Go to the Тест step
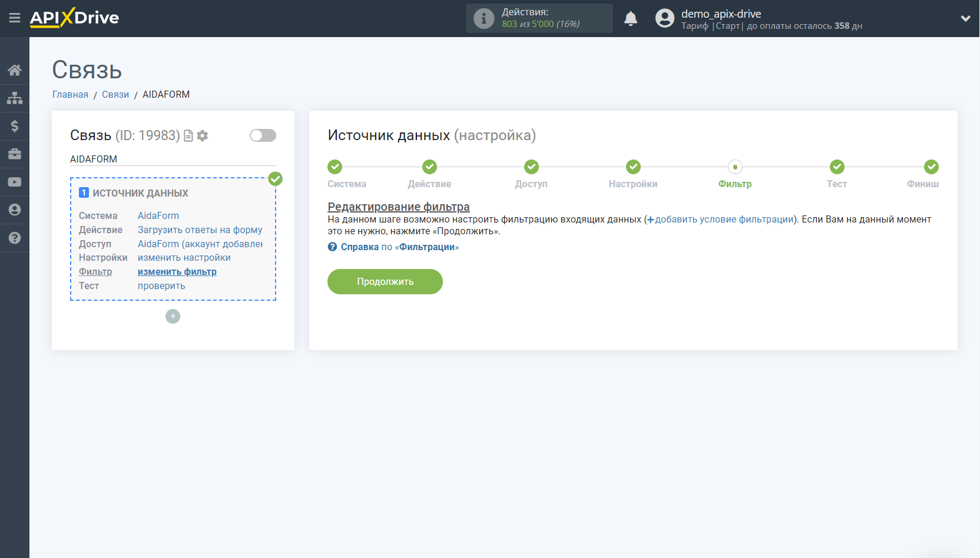The image size is (980, 558). coord(837,174)
